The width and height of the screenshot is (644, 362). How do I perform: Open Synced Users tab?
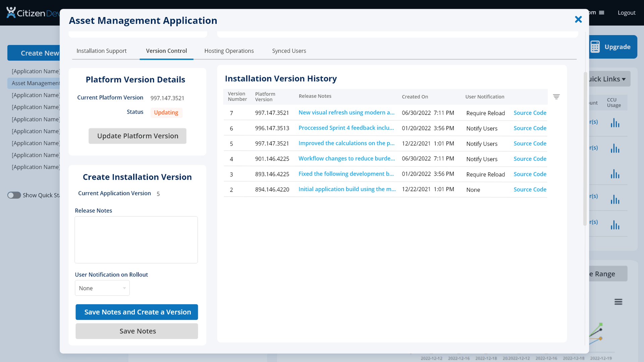pyautogui.click(x=289, y=50)
